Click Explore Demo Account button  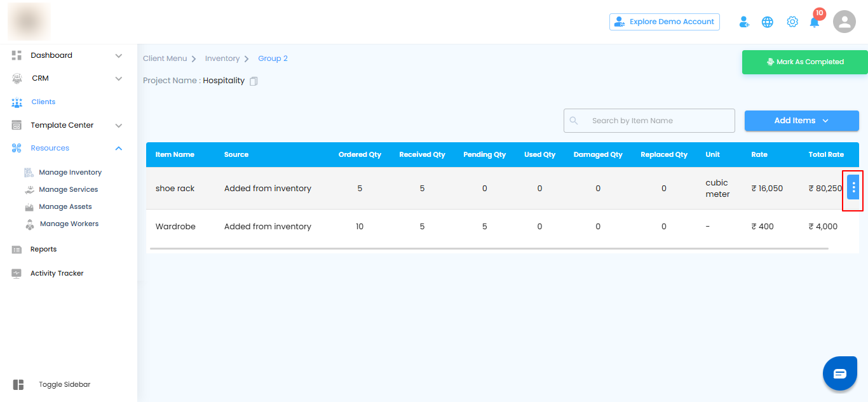[665, 22]
